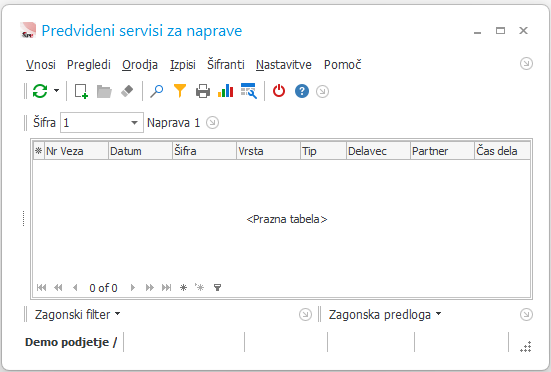Viewport: 551px width, 372px height.
Task: Click the application logo icon in title
Action: pyautogui.click(x=28, y=31)
